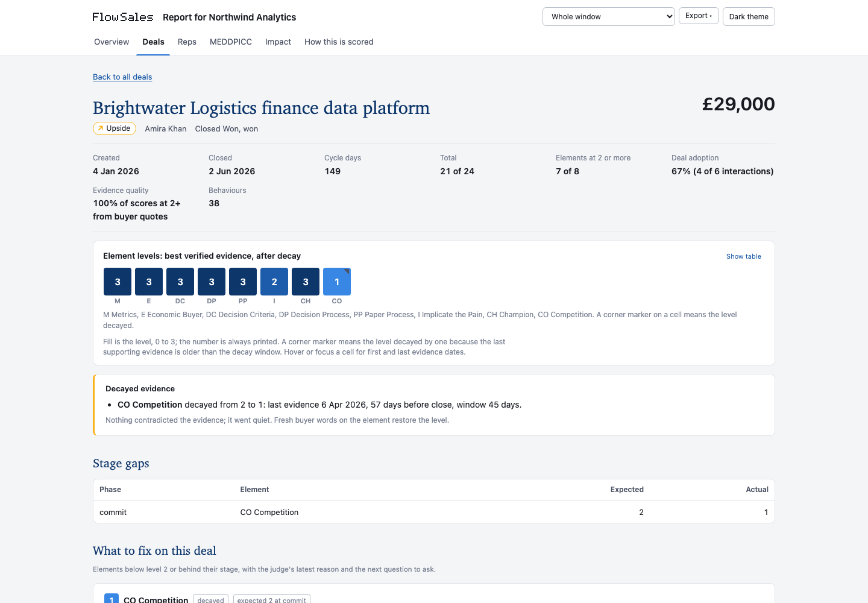Viewport: 868px width, 603px height.
Task: Click the commit phase row cell
Action: [x=113, y=512]
